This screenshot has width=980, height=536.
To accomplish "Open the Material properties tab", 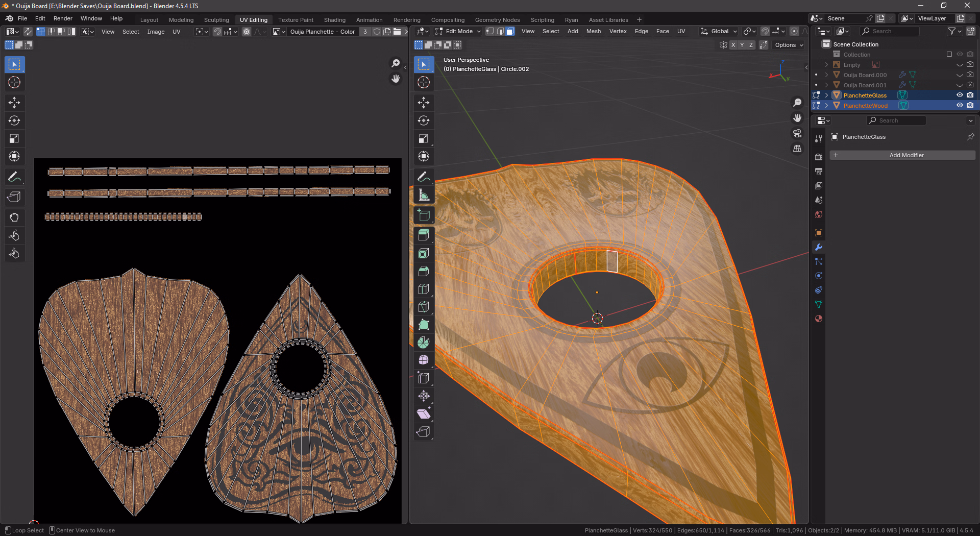I will coord(819,319).
